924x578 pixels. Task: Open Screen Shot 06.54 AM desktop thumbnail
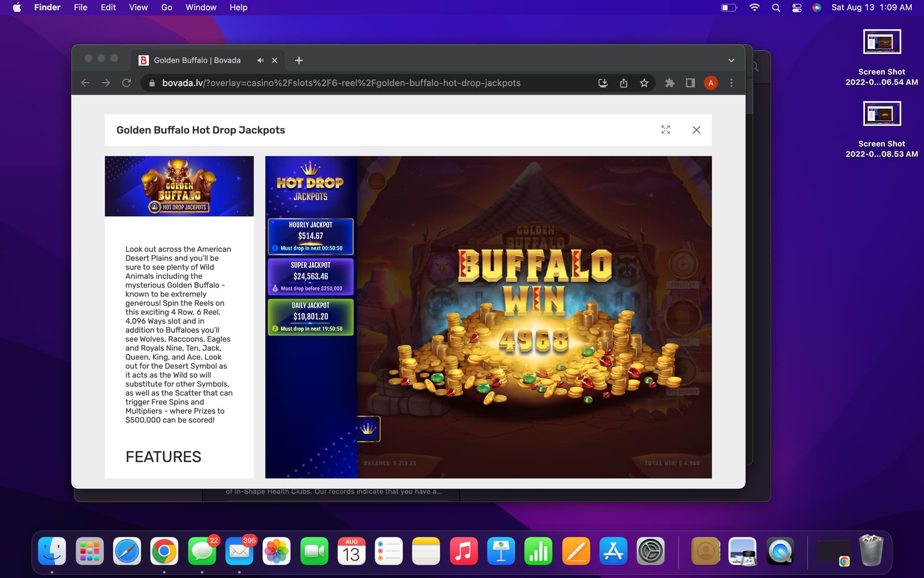pos(882,42)
